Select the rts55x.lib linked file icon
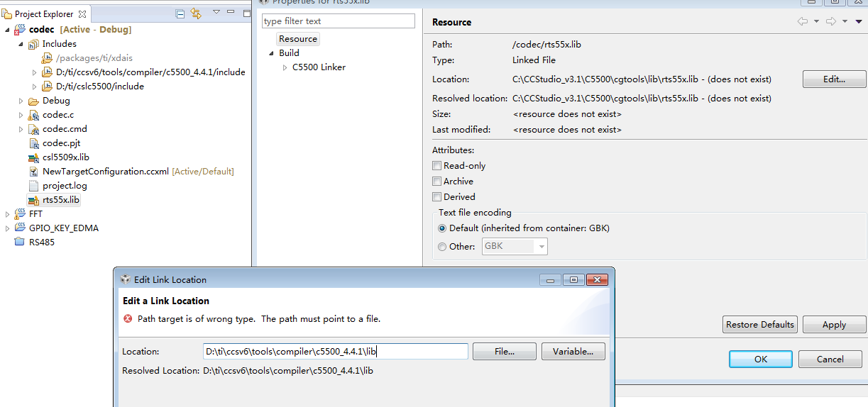 click(33, 200)
